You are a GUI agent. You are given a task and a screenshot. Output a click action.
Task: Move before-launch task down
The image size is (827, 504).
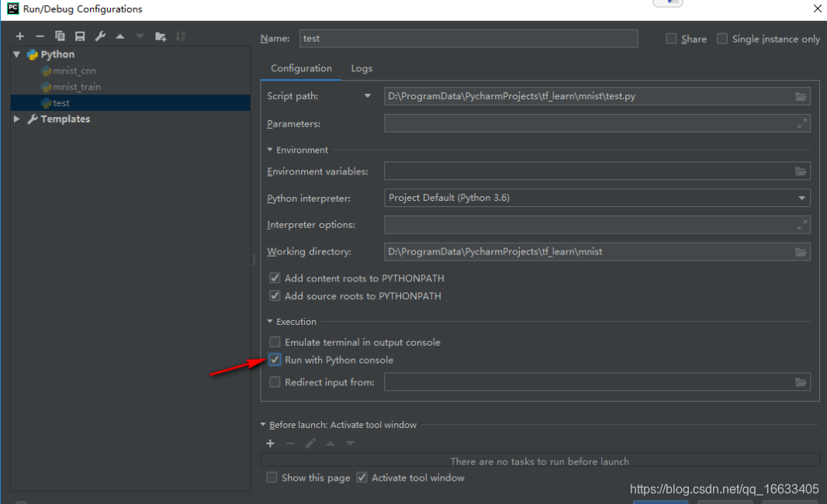tap(350, 444)
